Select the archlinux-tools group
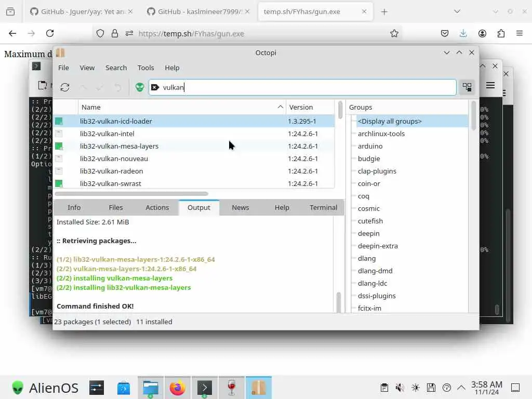 [x=381, y=134]
